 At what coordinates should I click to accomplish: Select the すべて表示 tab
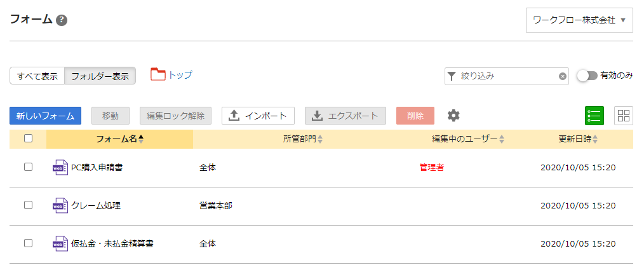tap(37, 76)
